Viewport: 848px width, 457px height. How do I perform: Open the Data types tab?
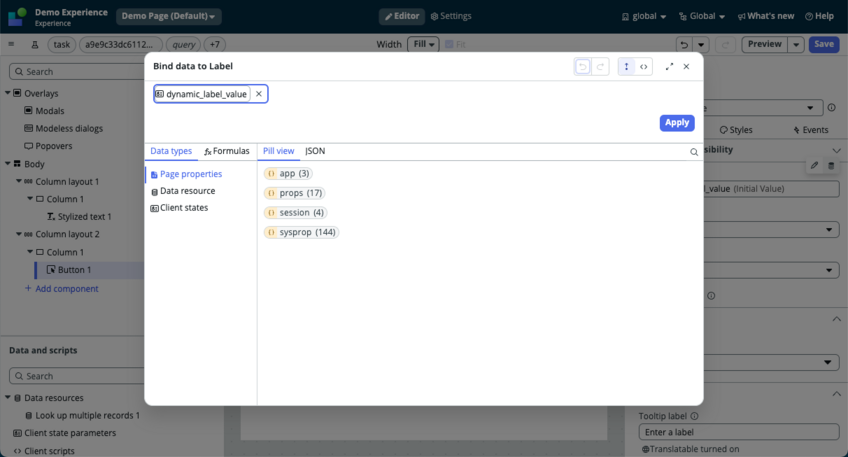click(171, 151)
